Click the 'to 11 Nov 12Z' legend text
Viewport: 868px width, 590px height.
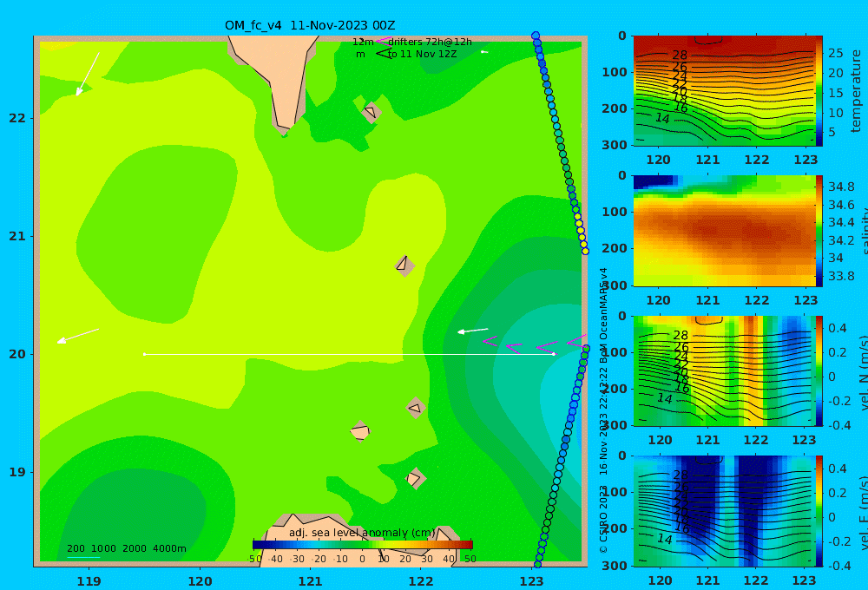tap(422, 55)
